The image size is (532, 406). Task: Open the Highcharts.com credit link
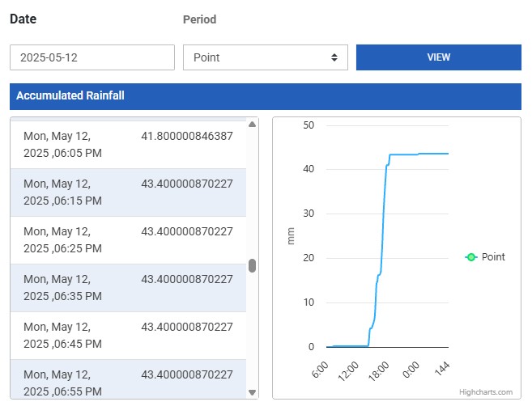click(486, 392)
